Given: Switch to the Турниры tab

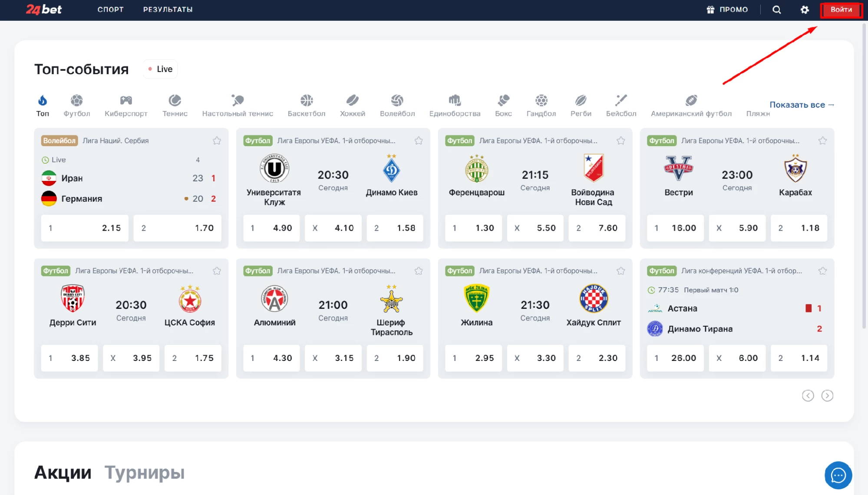Looking at the screenshot, I should point(145,472).
